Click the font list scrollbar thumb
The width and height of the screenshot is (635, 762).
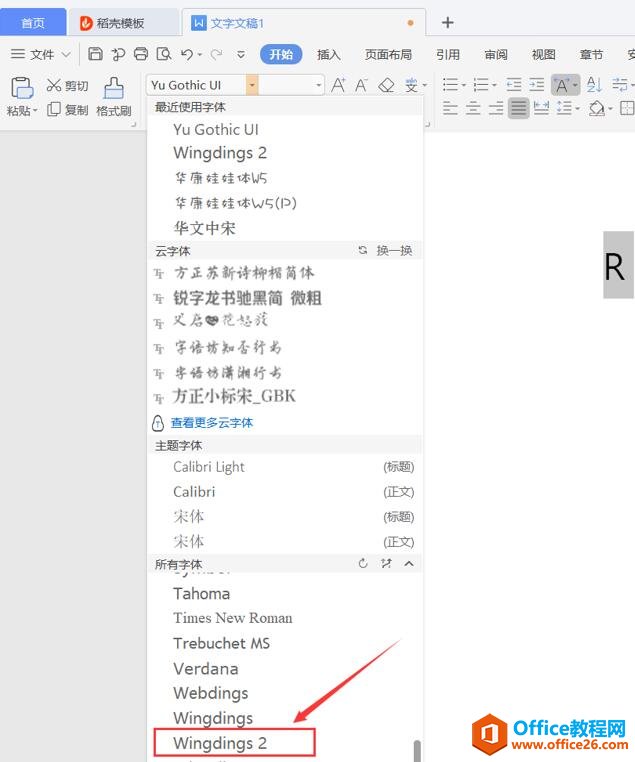[x=416, y=751]
